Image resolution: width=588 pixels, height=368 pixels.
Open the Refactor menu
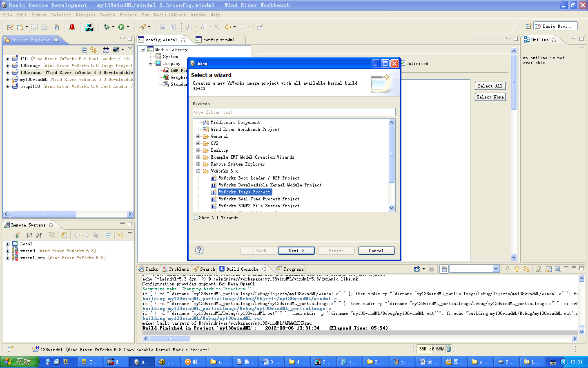61,15
